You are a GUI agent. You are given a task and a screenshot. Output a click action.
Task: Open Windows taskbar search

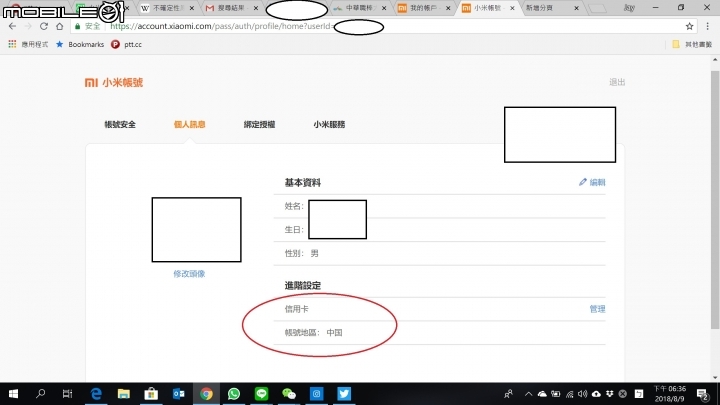40,394
